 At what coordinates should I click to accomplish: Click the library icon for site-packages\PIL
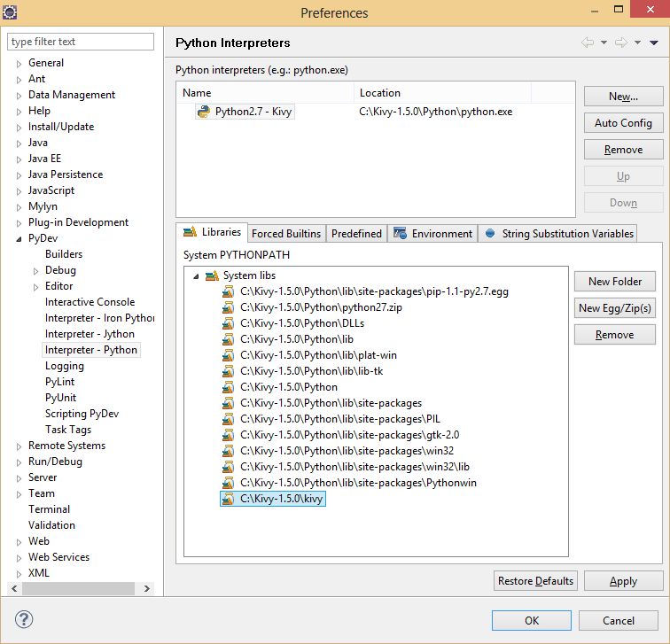click(x=228, y=419)
